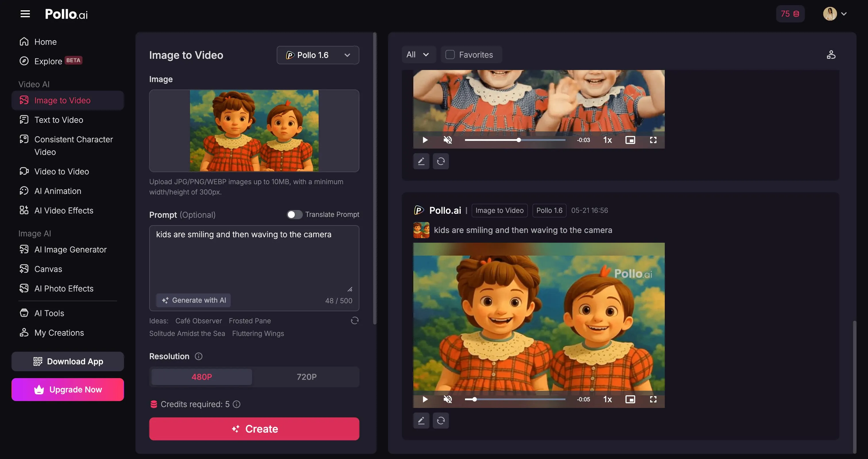Viewport: 868px width, 459px height.
Task: Open the hamburger menu icon
Action: [25, 14]
